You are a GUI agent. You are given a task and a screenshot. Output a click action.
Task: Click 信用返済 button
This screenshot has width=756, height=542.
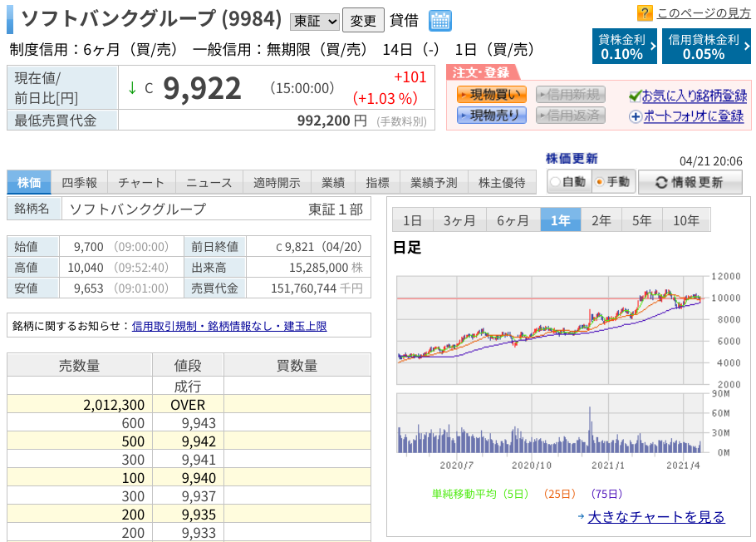[x=571, y=116]
